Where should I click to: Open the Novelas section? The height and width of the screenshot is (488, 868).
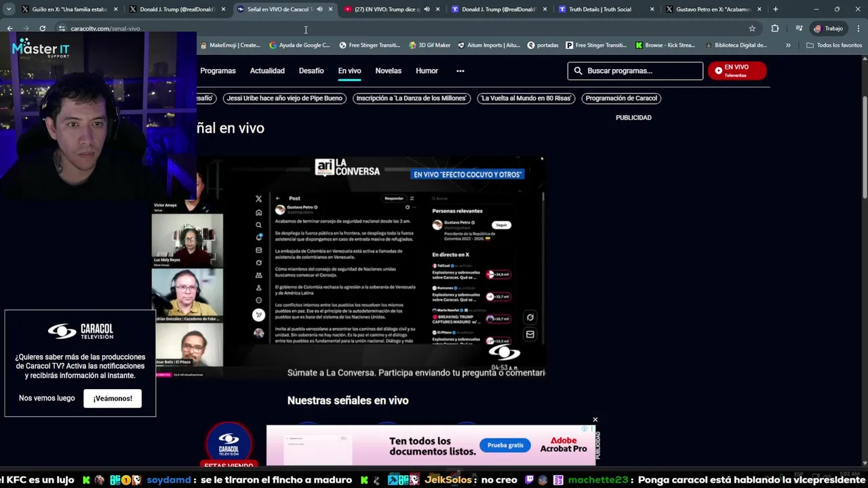click(x=389, y=70)
